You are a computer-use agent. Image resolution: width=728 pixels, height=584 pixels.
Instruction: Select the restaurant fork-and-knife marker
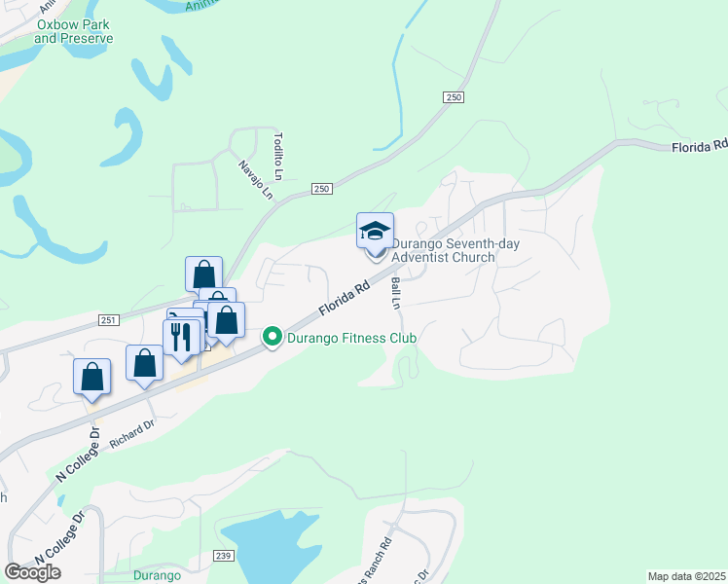coord(182,337)
